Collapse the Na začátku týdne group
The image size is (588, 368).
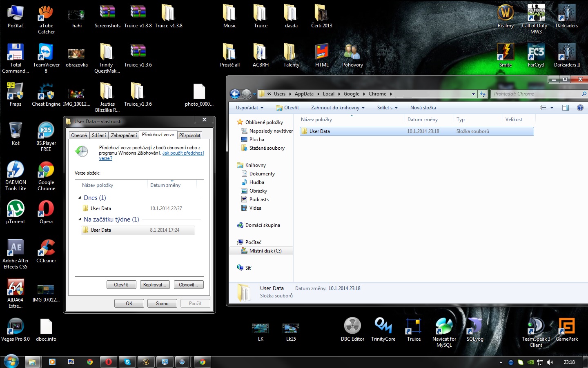tap(80, 219)
